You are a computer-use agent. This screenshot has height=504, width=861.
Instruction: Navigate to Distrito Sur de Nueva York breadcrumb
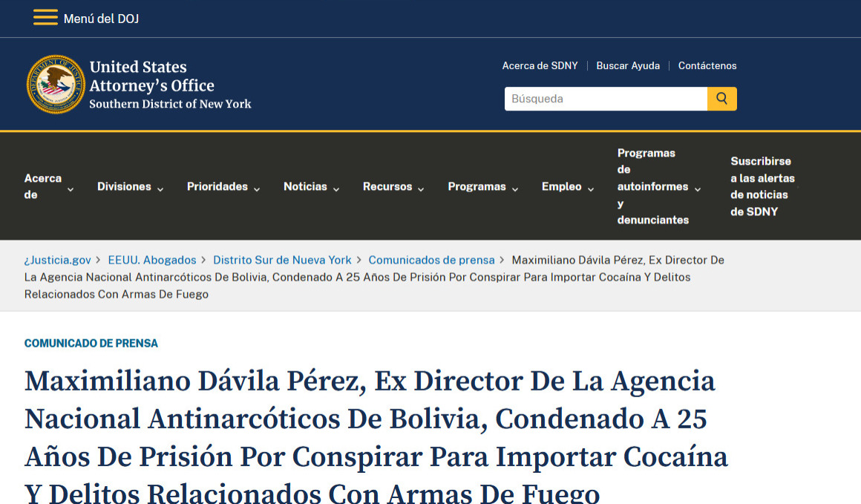(282, 260)
